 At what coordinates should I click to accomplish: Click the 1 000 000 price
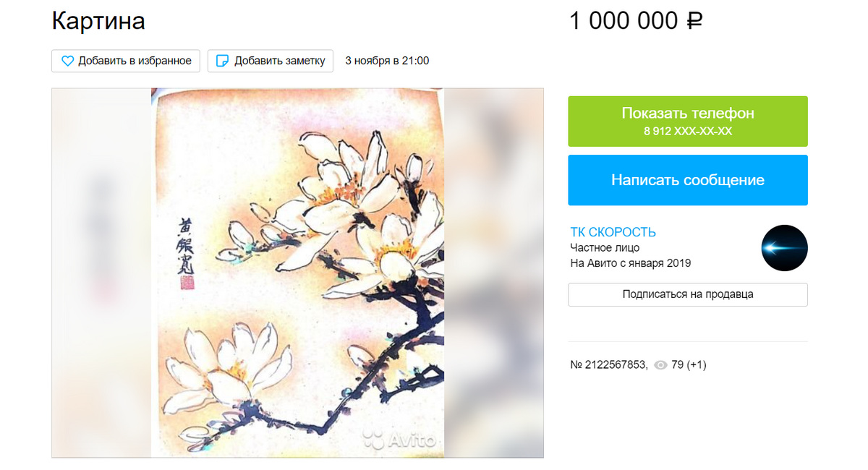tap(624, 20)
